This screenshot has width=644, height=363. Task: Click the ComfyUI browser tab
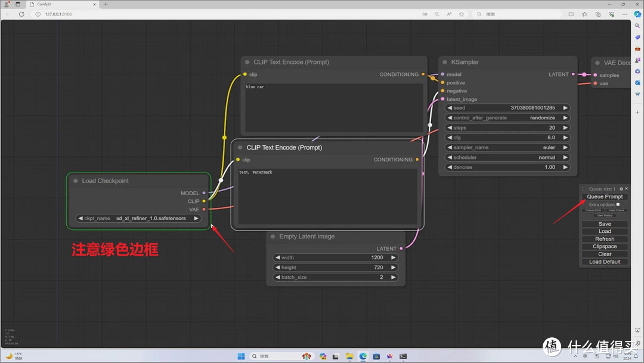click(63, 4)
